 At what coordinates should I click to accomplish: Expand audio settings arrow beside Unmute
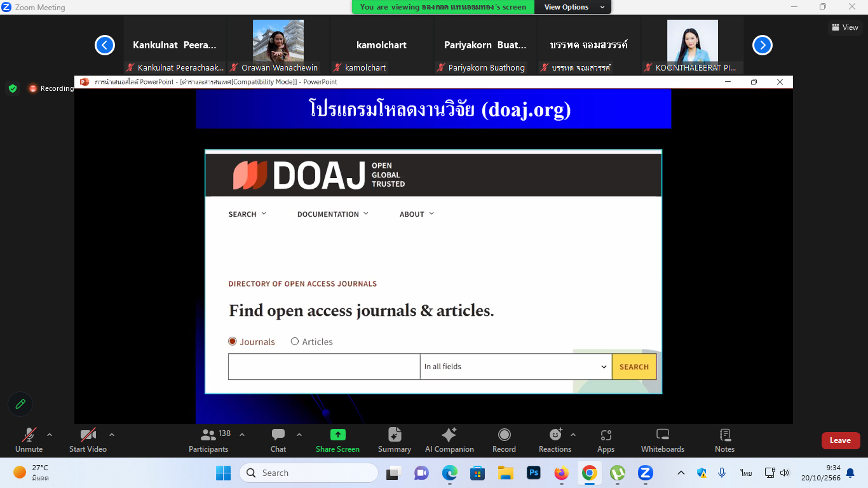pyautogui.click(x=50, y=435)
